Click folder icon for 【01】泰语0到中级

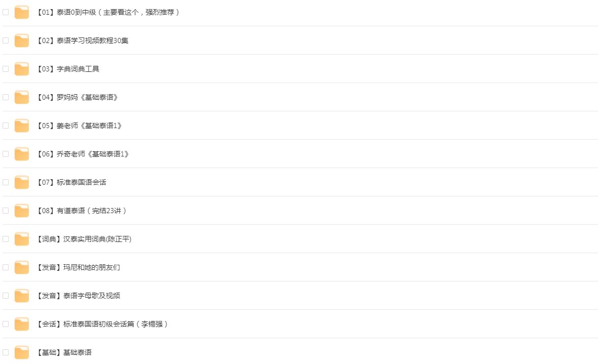[22, 12]
